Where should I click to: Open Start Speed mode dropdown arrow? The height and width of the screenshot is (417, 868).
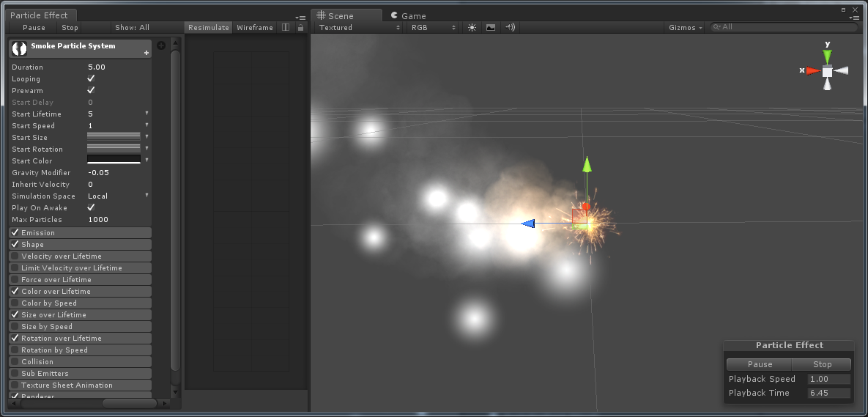point(146,125)
